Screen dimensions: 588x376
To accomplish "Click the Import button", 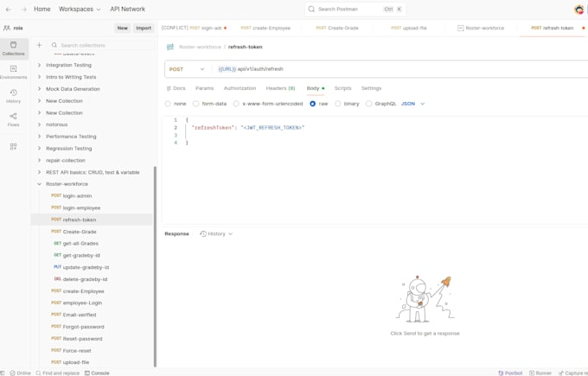I will pyautogui.click(x=144, y=28).
